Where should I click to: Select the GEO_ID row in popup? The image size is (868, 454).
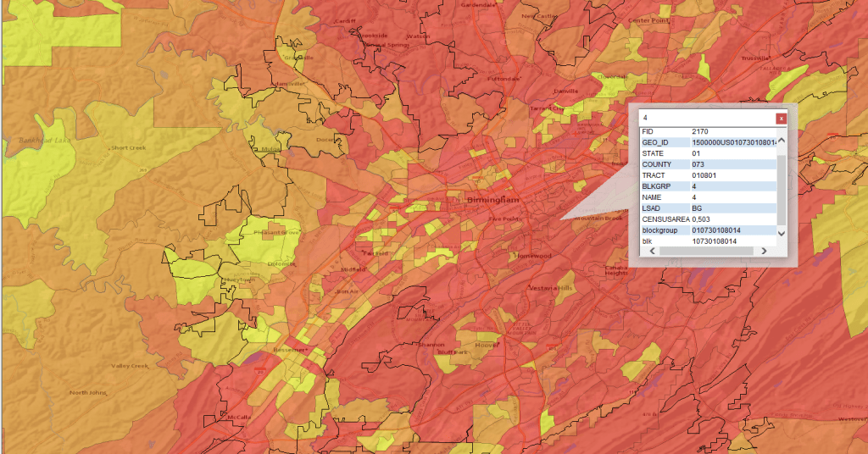(707, 142)
